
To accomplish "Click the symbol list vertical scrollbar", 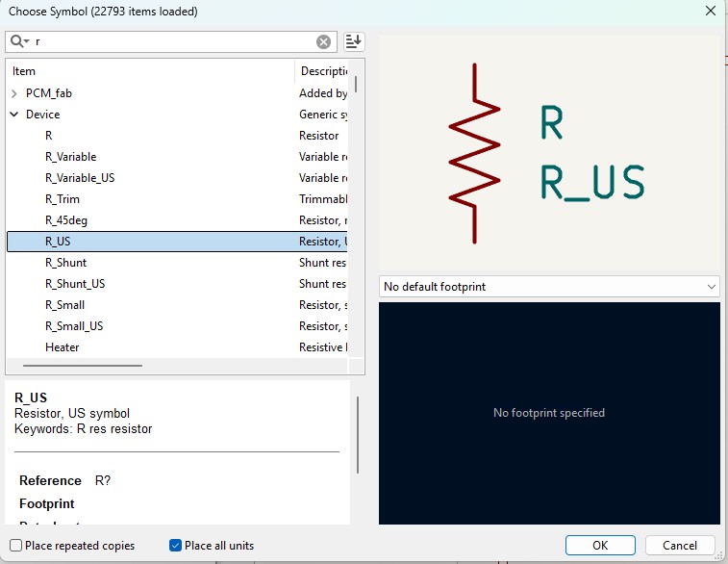I will [356, 84].
